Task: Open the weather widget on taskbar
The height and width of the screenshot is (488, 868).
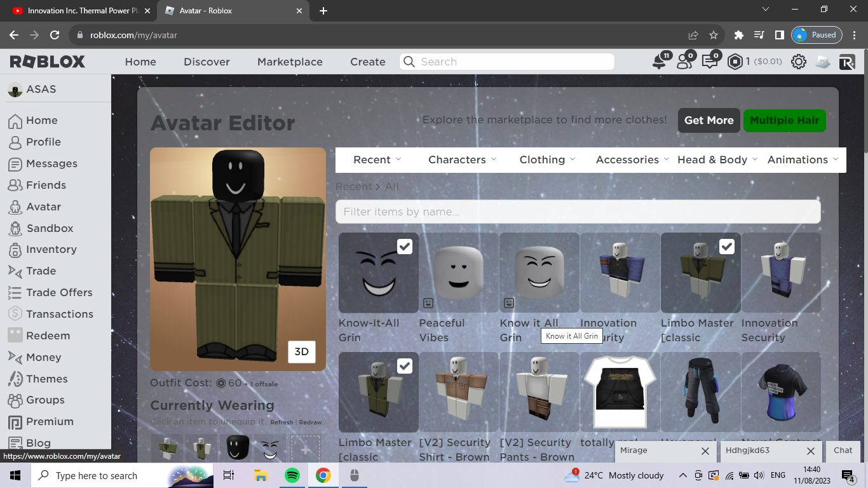Action: (614, 475)
